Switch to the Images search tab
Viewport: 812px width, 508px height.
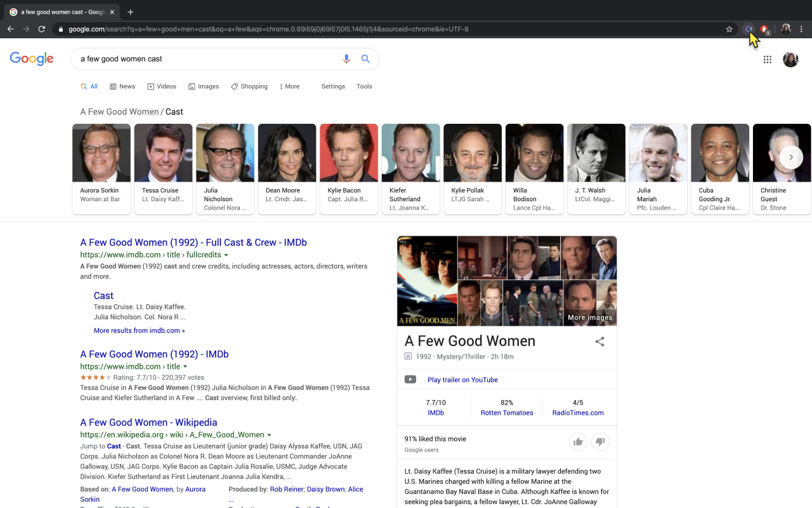point(203,86)
